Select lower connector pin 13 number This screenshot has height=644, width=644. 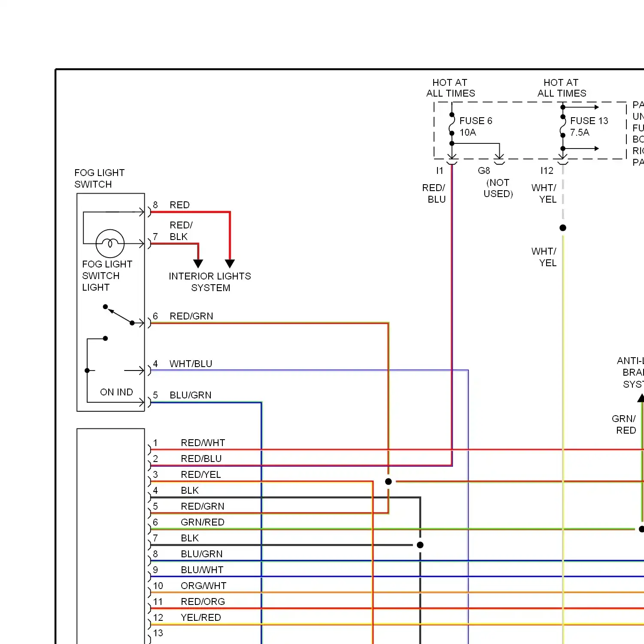click(158, 633)
